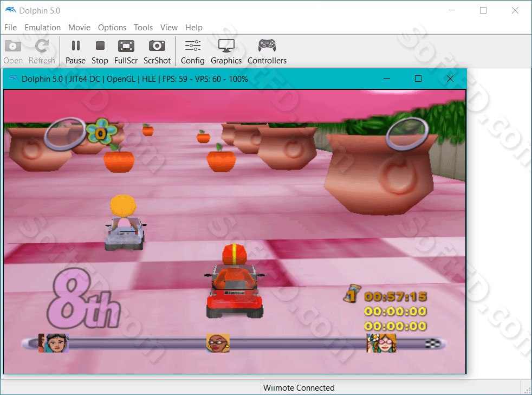The width and height of the screenshot is (532, 395).
Task: Click the lap number 1 hourglass icon
Action: (351, 294)
